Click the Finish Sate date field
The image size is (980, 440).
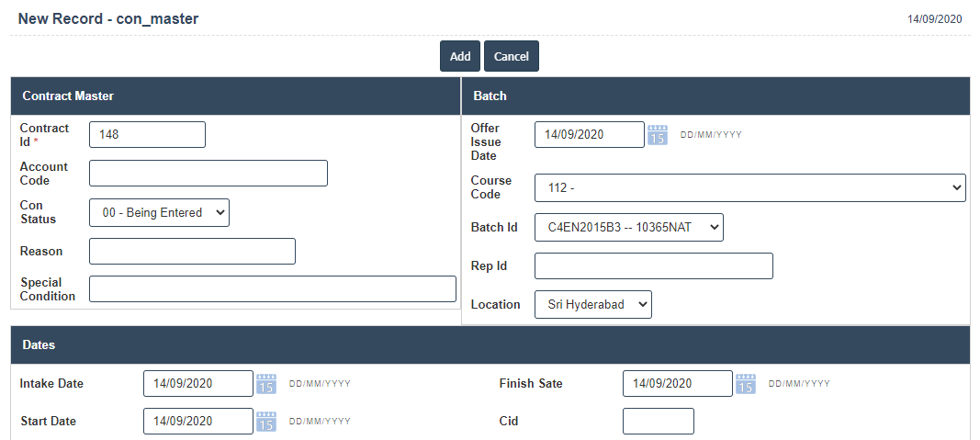pyautogui.click(x=677, y=384)
